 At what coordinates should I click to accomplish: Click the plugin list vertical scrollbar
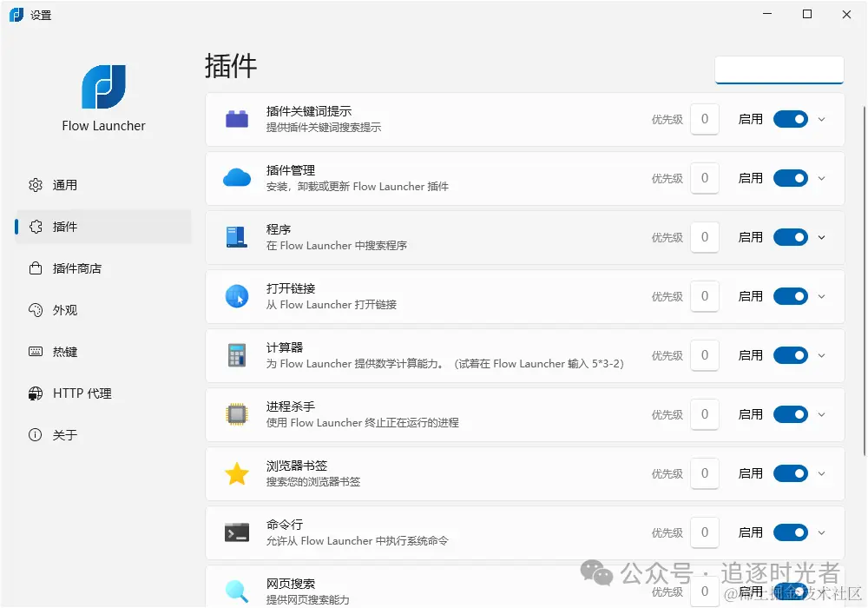(865, 281)
